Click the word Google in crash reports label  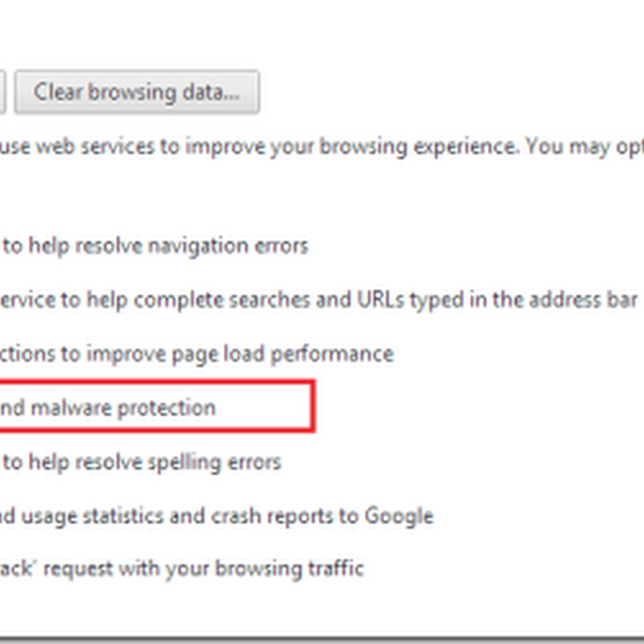(x=399, y=516)
